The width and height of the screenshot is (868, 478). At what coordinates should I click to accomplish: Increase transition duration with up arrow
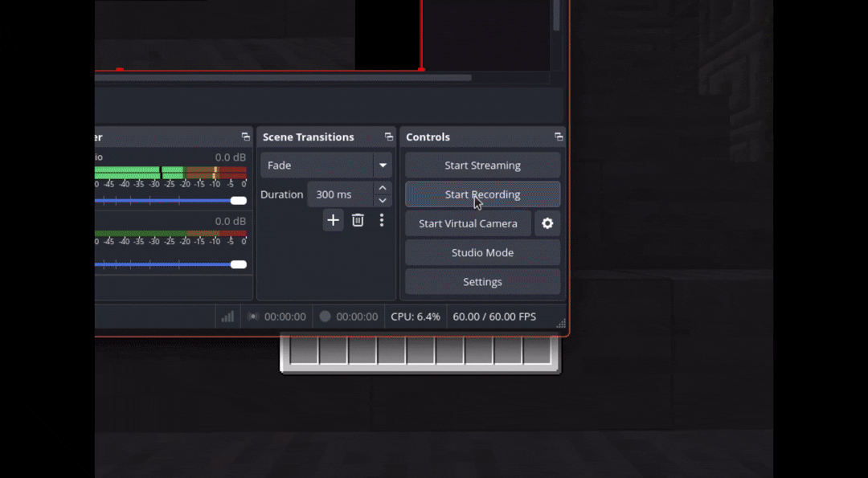point(383,188)
